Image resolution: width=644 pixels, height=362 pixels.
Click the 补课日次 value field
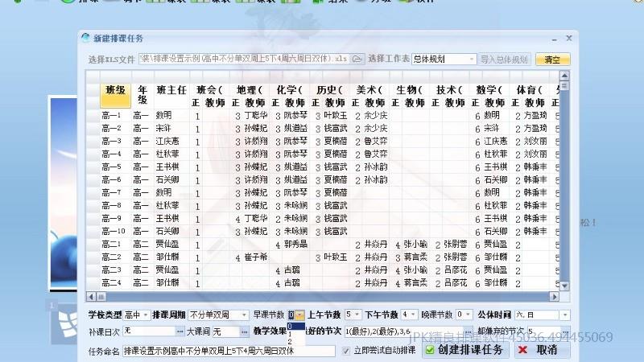coord(149,331)
